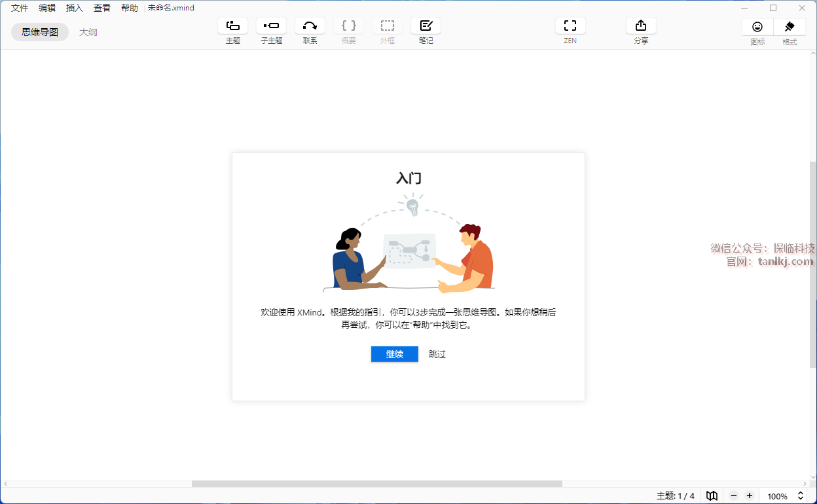Open the View (查看) menu

pyautogui.click(x=102, y=8)
